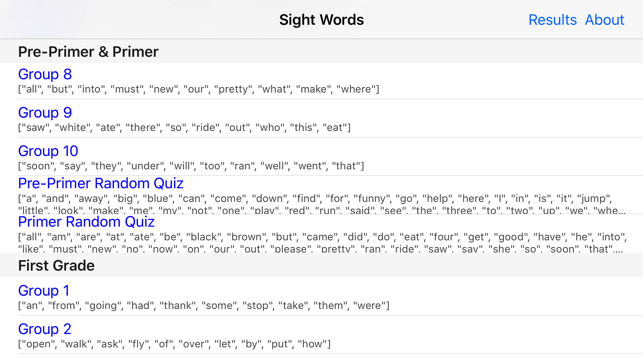Open the Results page
This screenshot has width=643, height=362.
coord(552,20)
